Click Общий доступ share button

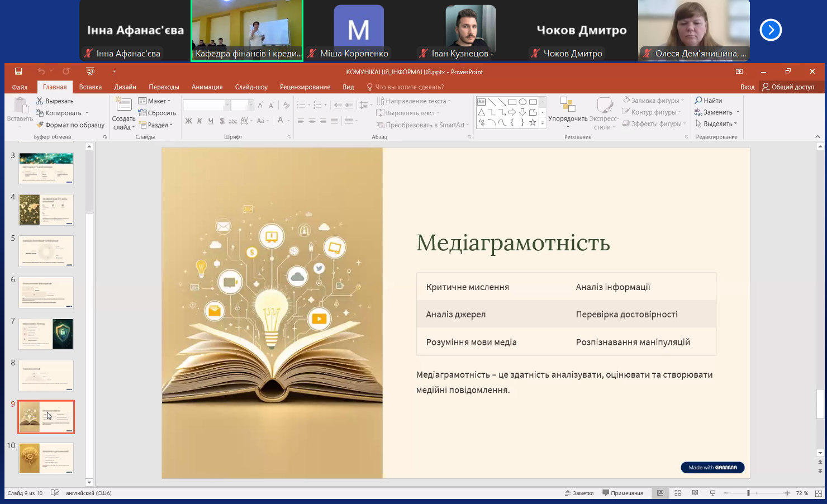pyautogui.click(x=788, y=87)
